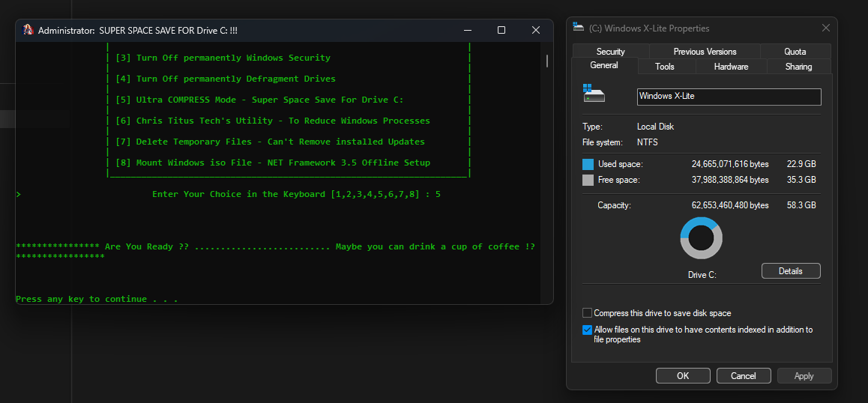Click '[6] Chris Titus Tech's Utility' line
868x403 pixels.
(272, 121)
